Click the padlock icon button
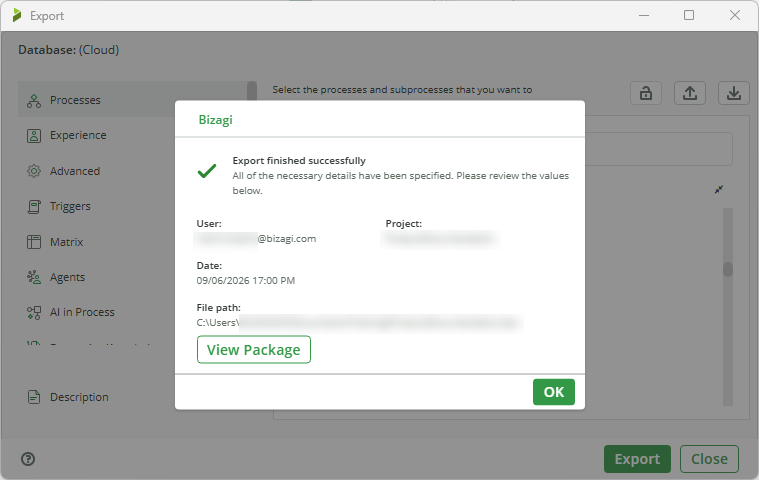The image size is (759, 480). [x=646, y=93]
